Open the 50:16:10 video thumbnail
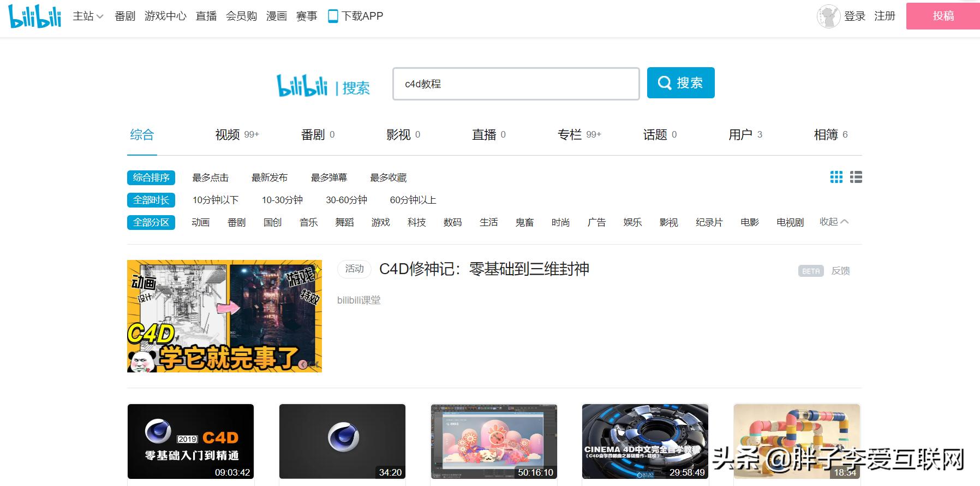980x486 pixels. (x=494, y=441)
